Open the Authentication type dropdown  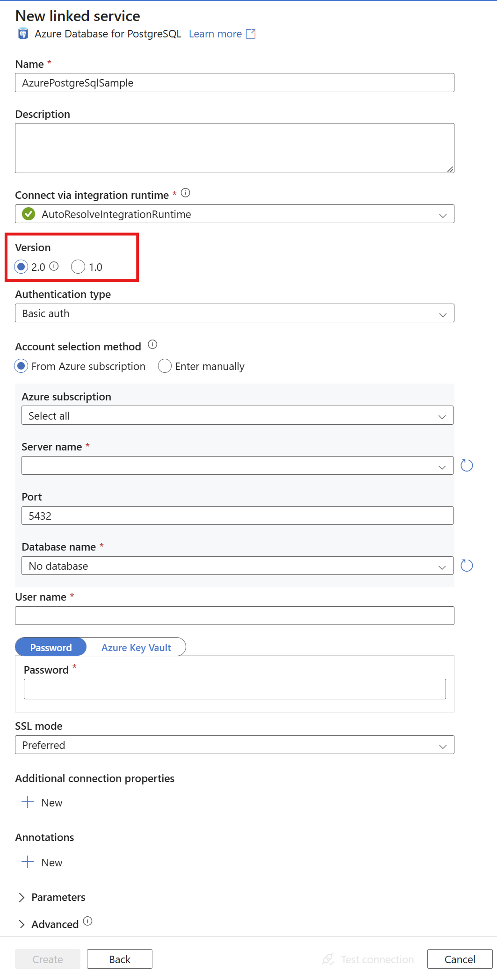[x=234, y=313]
